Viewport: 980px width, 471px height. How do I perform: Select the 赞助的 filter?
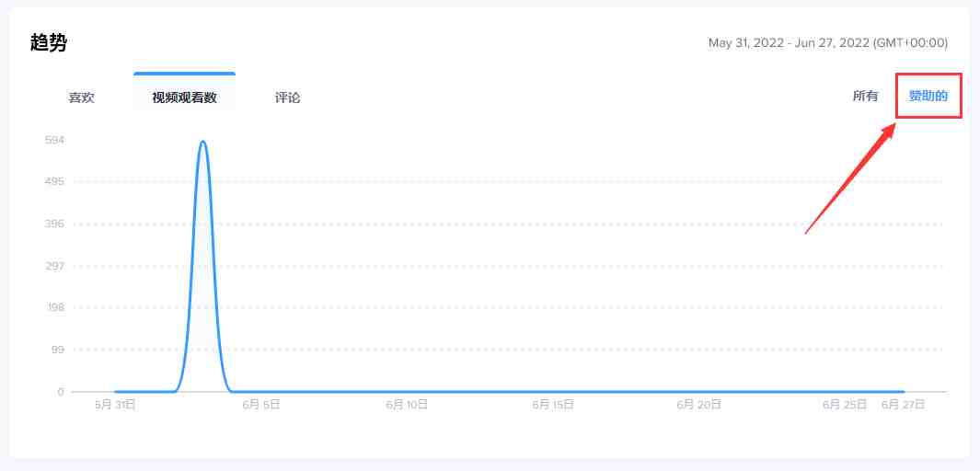928,96
